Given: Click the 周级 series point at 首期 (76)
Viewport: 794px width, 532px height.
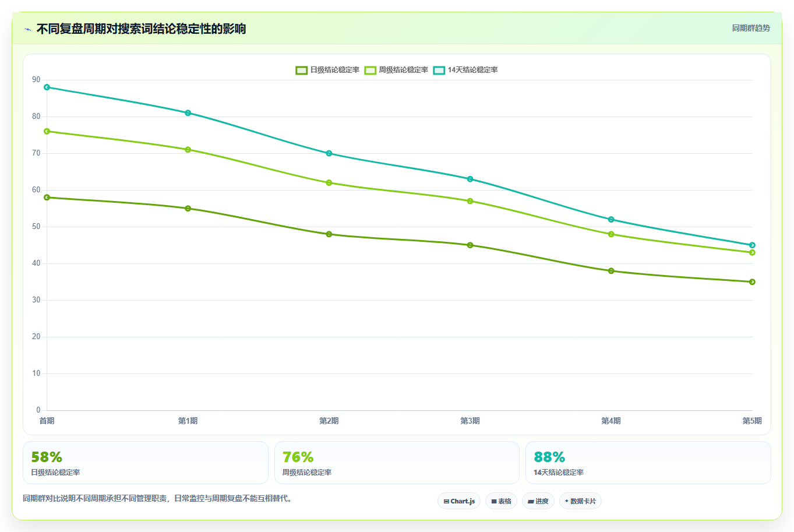Looking at the screenshot, I should tap(47, 131).
